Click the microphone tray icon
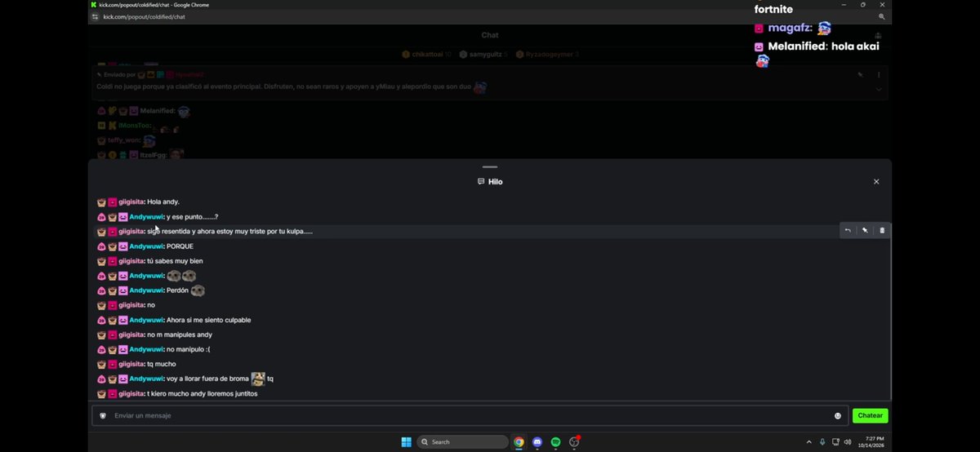Image resolution: width=980 pixels, height=452 pixels. [x=822, y=441]
